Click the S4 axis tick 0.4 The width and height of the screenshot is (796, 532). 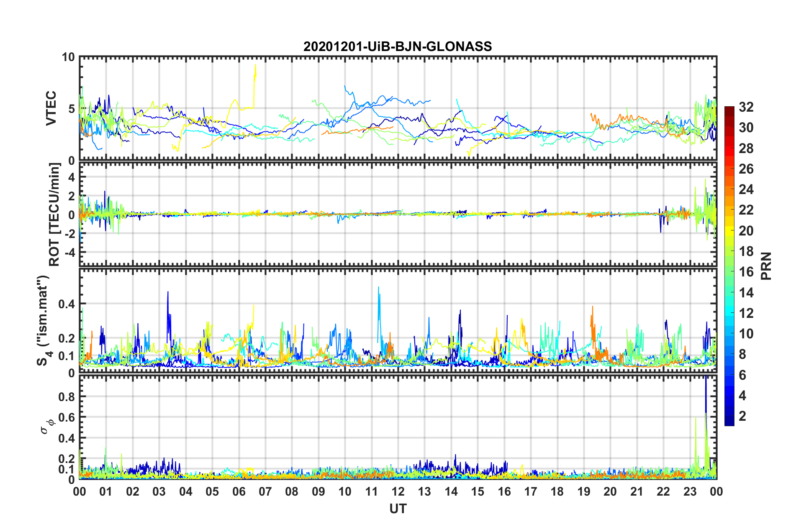[x=67, y=304]
